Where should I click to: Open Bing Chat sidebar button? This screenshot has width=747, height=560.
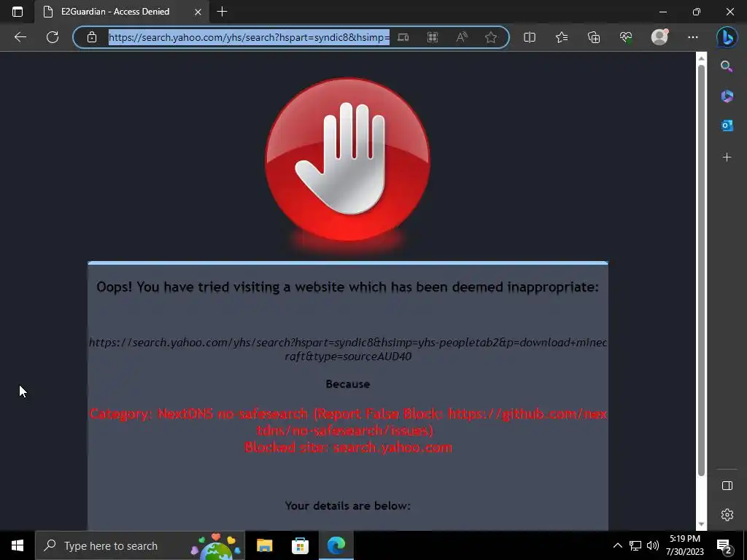coord(727,37)
